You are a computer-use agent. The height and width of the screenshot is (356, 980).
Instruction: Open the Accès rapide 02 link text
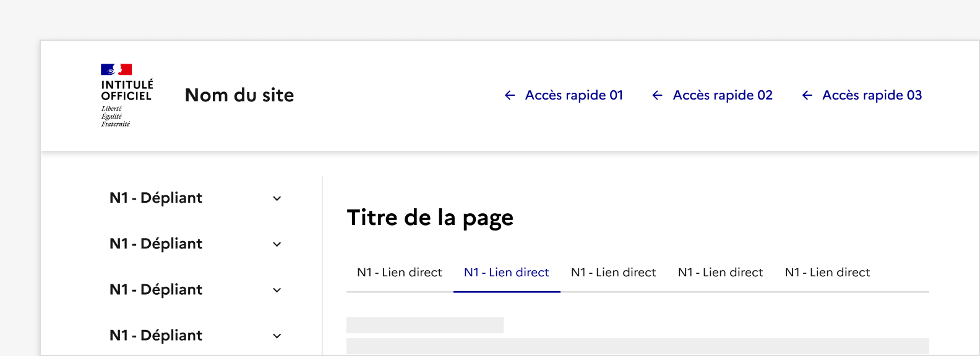point(722,95)
